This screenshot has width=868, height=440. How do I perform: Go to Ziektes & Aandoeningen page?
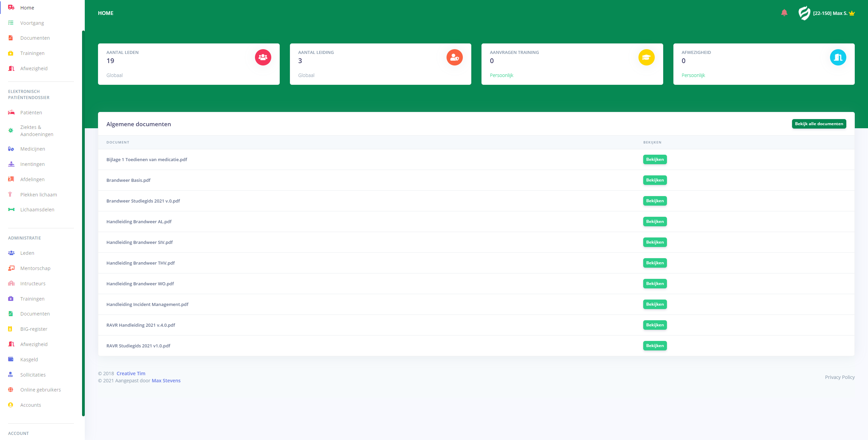point(37,131)
